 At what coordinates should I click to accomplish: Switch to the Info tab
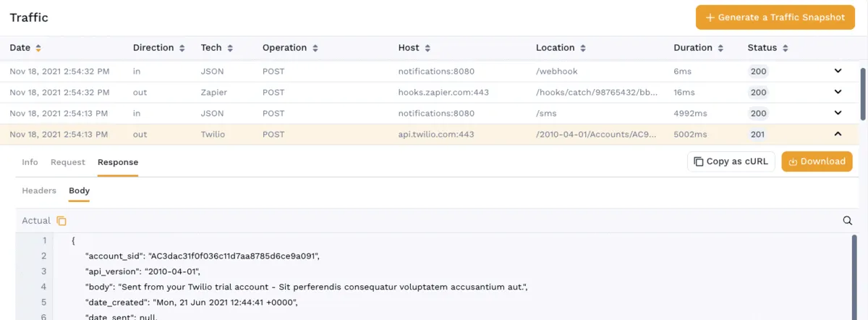coord(30,162)
